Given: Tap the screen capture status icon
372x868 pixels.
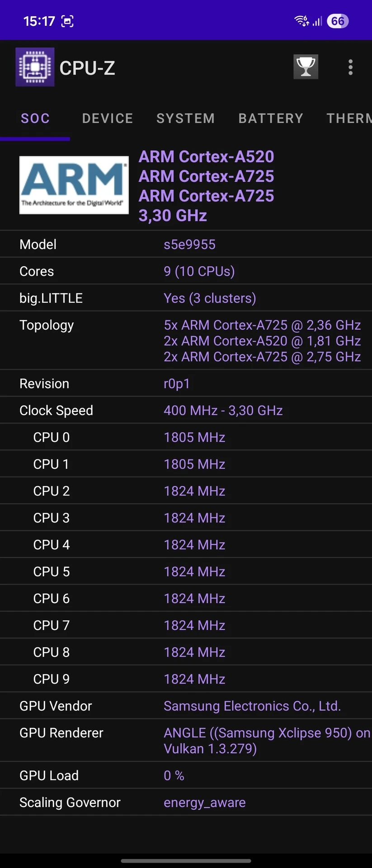Looking at the screenshot, I should coord(67,21).
